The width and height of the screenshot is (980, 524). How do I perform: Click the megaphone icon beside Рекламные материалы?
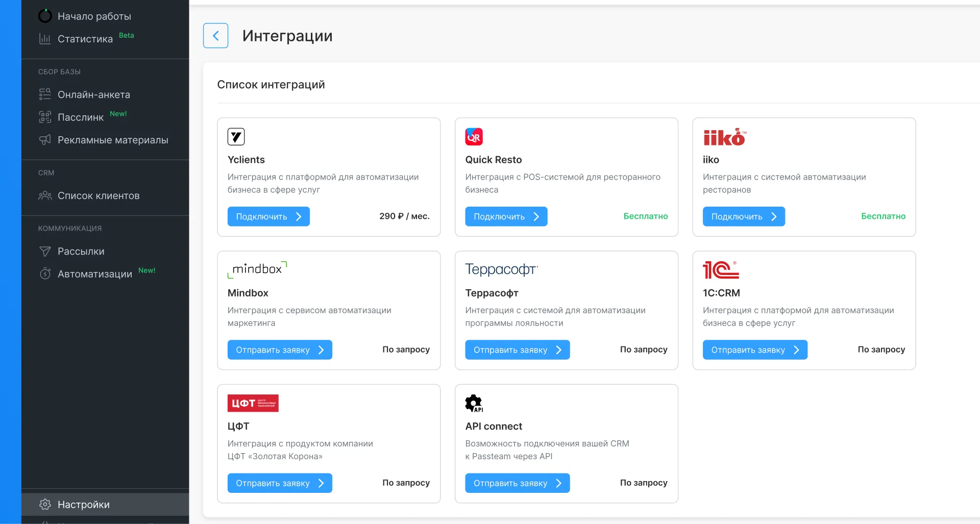pyautogui.click(x=44, y=140)
